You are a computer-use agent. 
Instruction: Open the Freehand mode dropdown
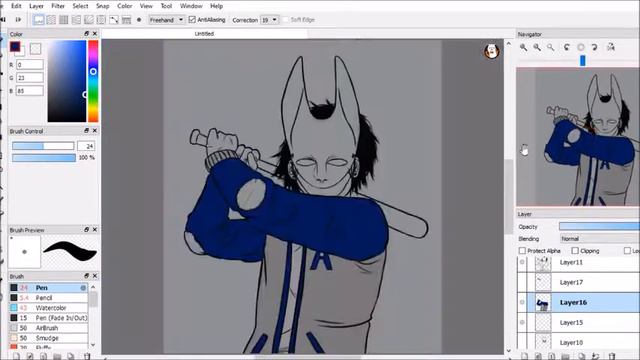(x=167, y=20)
